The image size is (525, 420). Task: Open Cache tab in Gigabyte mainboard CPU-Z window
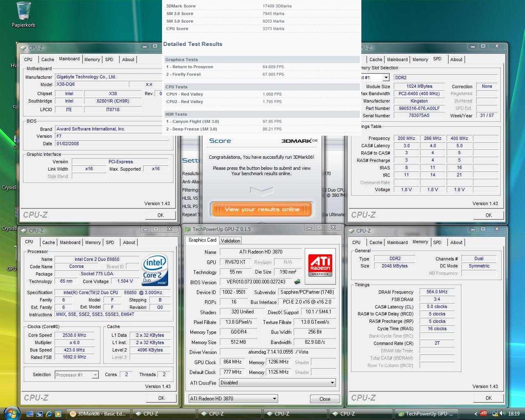(48, 59)
